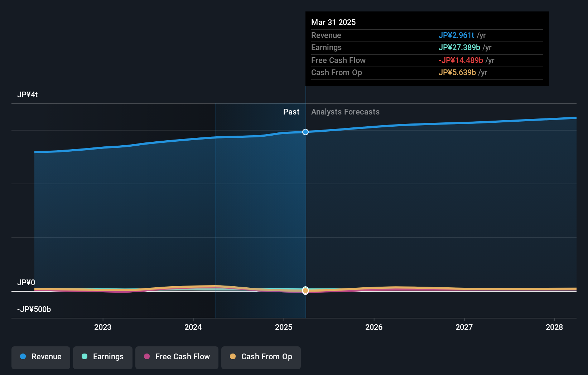Select the 2023 x-axis label
The width and height of the screenshot is (588, 375).
click(x=103, y=327)
